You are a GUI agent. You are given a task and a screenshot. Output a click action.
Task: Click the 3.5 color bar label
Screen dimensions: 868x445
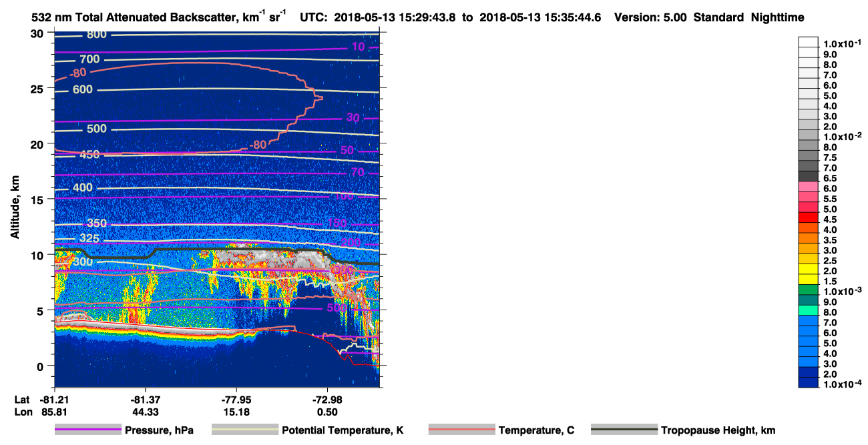[830, 240]
